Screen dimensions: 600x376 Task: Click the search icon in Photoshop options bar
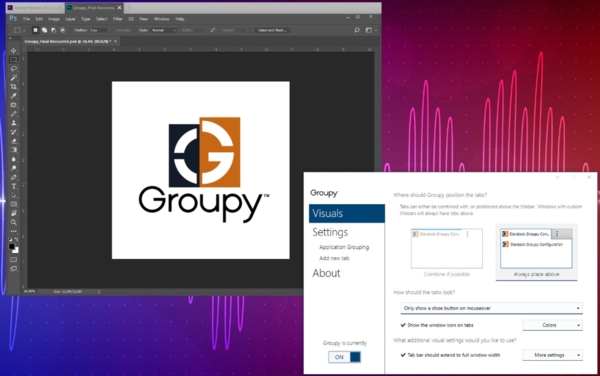[357, 30]
